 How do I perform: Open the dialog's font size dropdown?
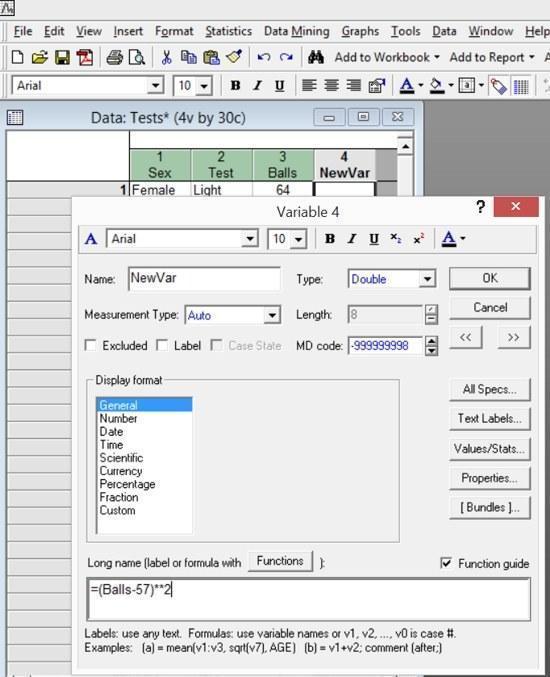click(x=299, y=238)
